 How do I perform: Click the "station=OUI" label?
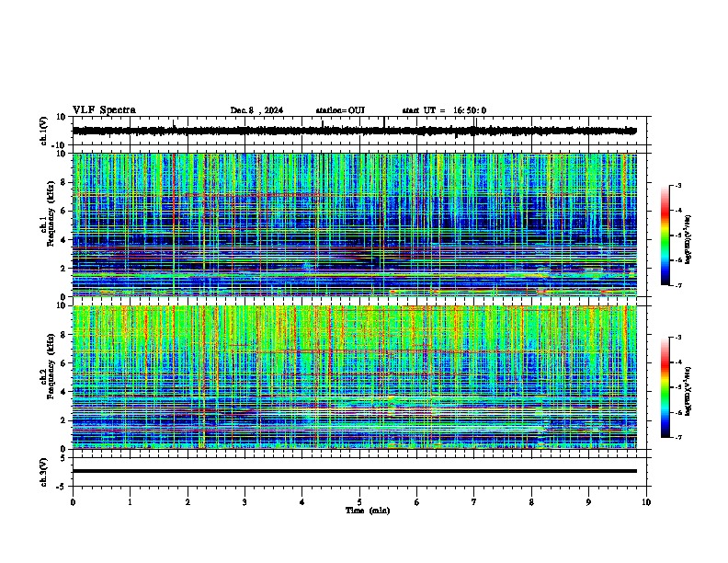[340, 110]
